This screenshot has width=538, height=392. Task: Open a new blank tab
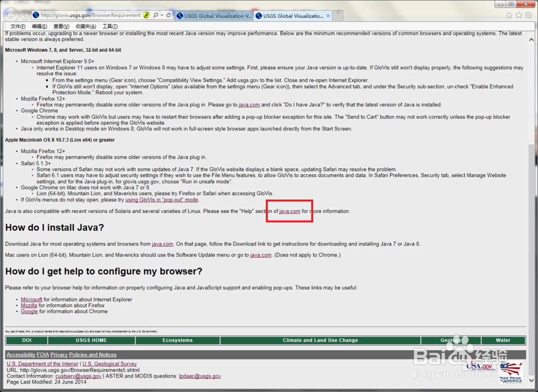338,16
